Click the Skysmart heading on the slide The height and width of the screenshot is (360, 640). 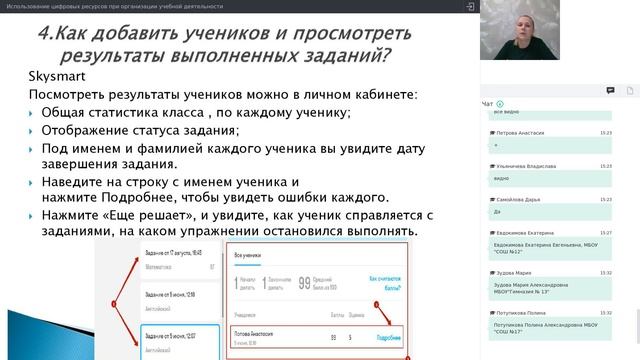click(57, 76)
